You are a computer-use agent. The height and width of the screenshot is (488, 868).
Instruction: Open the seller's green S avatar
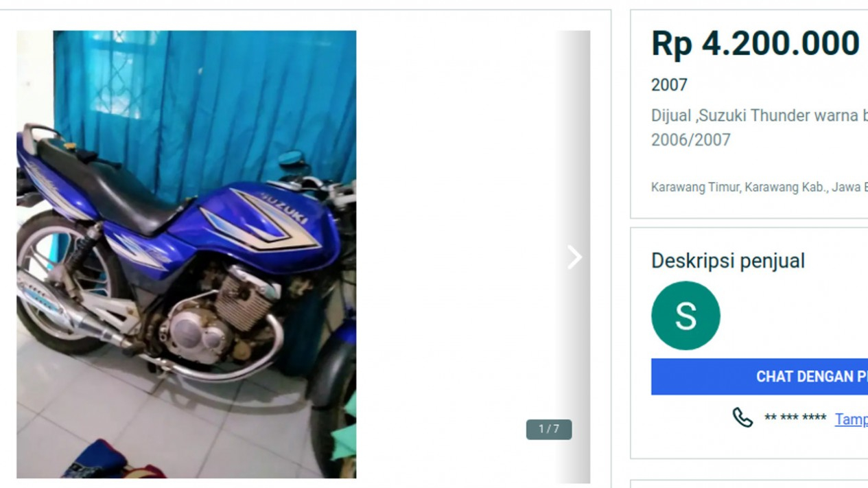point(685,316)
